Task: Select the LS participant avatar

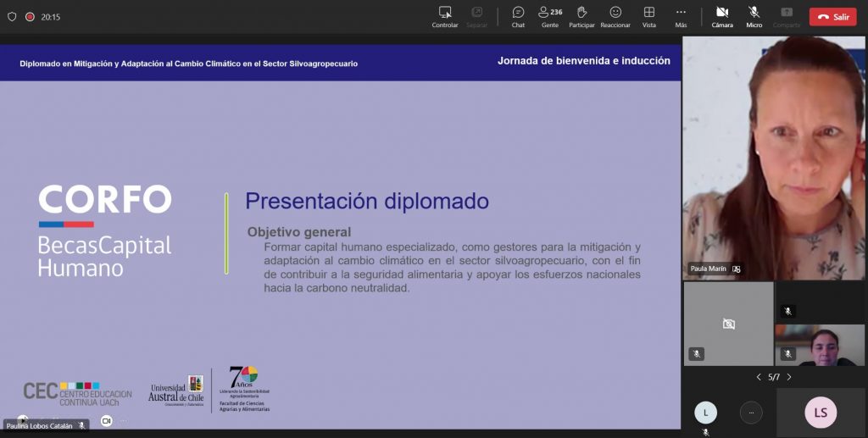Action: 821,413
